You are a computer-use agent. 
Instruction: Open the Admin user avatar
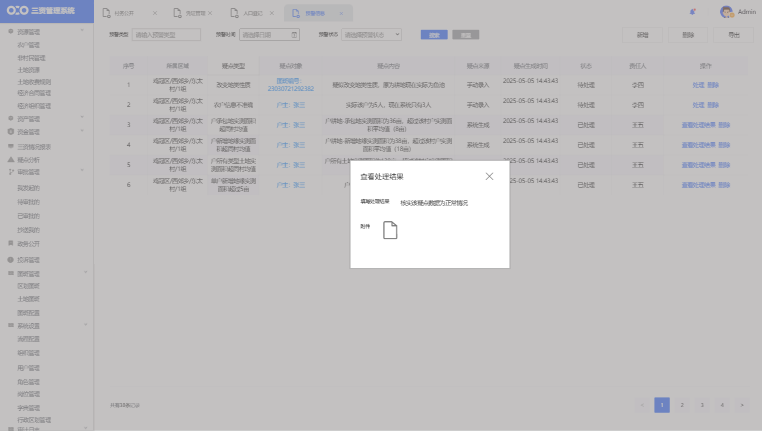click(727, 12)
